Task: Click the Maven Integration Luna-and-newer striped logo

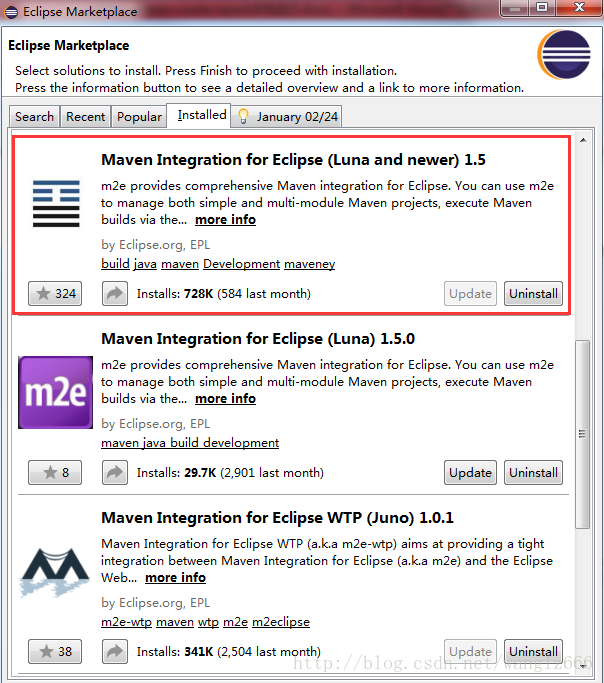Action: point(56,204)
